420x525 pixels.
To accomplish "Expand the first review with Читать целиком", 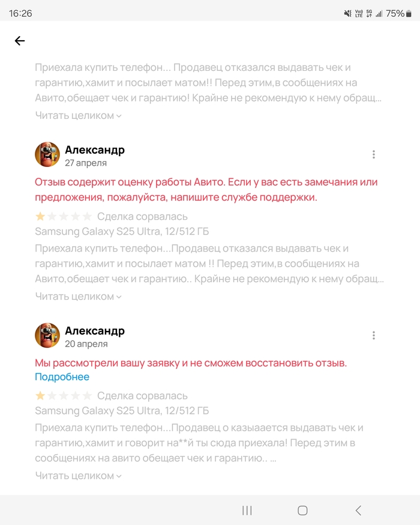I will click(78, 115).
